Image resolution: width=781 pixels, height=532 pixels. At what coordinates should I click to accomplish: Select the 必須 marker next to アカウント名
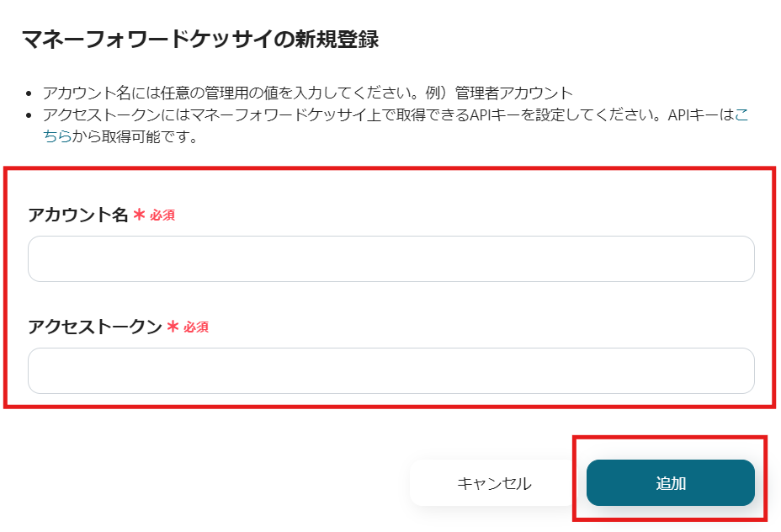[162, 215]
